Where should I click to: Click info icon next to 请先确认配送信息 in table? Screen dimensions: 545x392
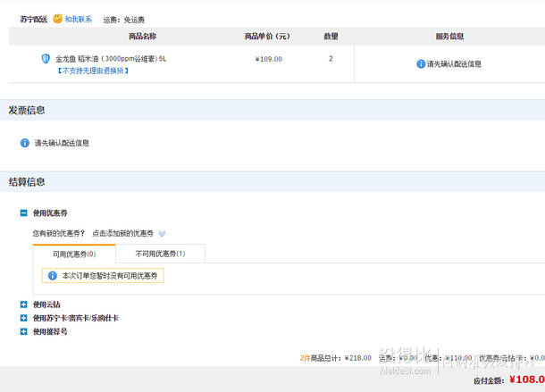coord(421,64)
